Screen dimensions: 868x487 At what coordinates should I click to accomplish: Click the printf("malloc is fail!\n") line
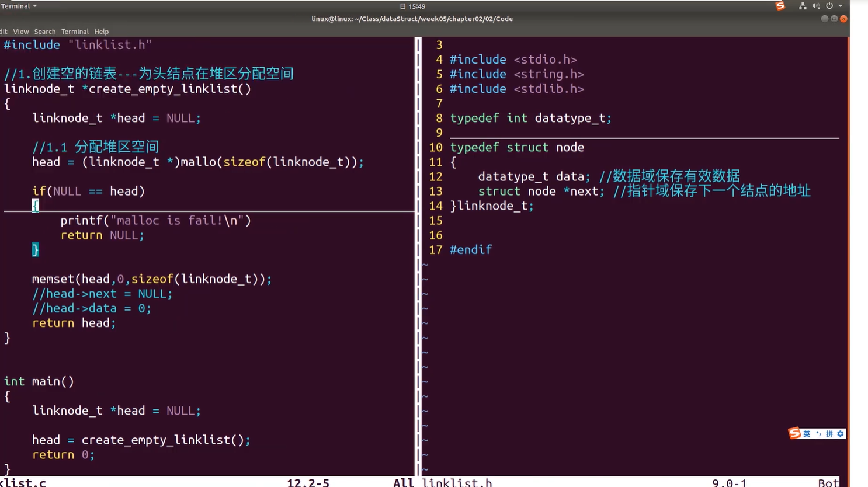click(155, 221)
